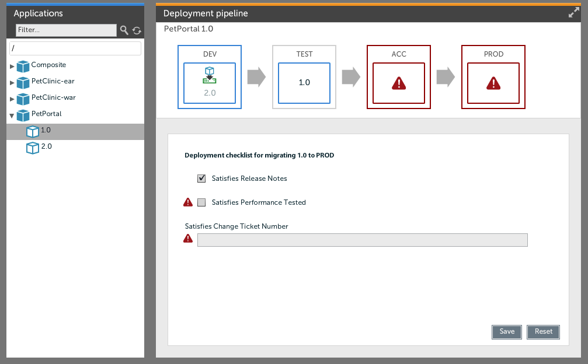Click warning icon beside Change Ticket field
The height and width of the screenshot is (364, 588).
point(188,238)
